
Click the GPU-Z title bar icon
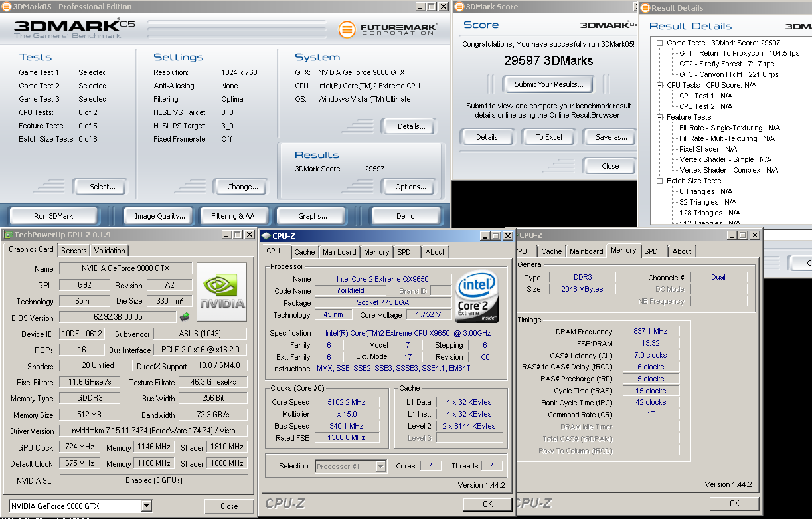coord(7,235)
